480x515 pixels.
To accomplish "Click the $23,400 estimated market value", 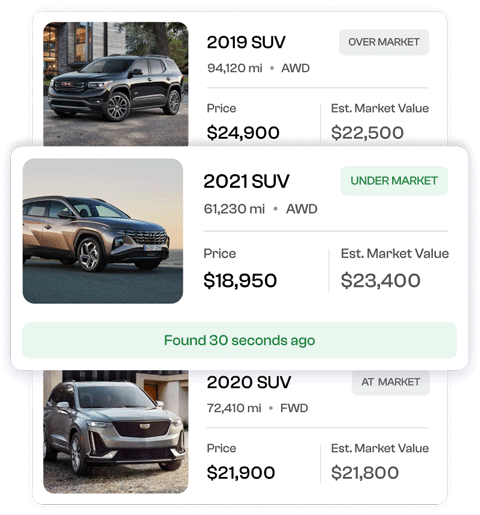I will point(380,280).
